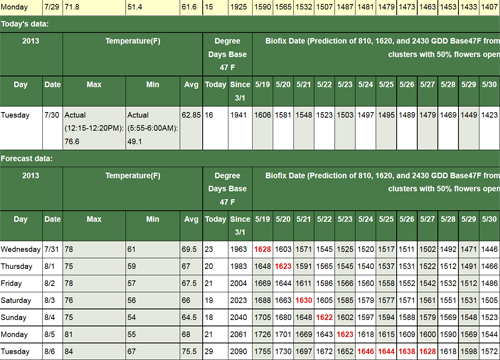The width and height of the screenshot is (500, 360).
Task: Click the 71.8 max cell in Monday 7/29 row
Action: click(94, 7)
